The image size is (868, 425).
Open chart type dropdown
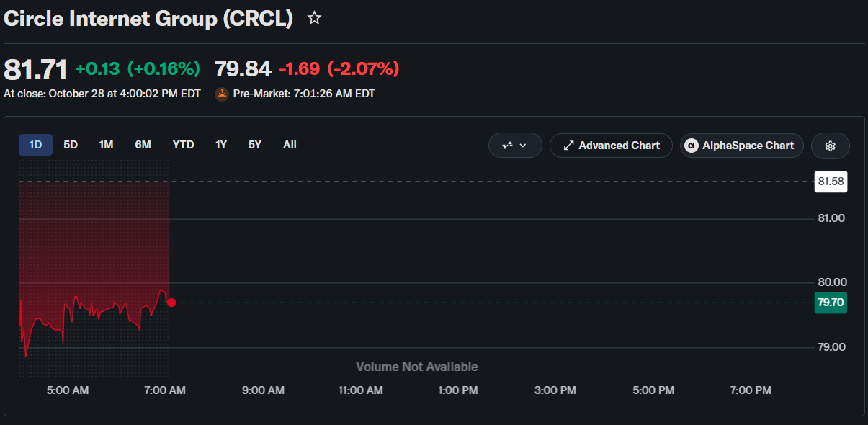coord(515,146)
